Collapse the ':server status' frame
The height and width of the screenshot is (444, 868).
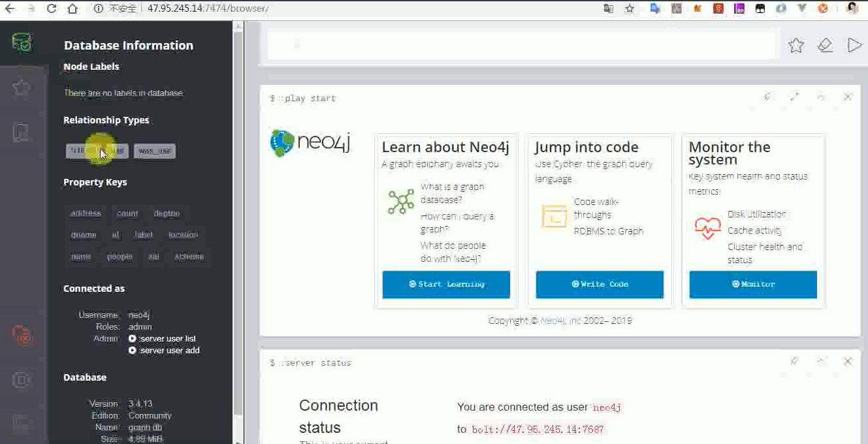821,361
